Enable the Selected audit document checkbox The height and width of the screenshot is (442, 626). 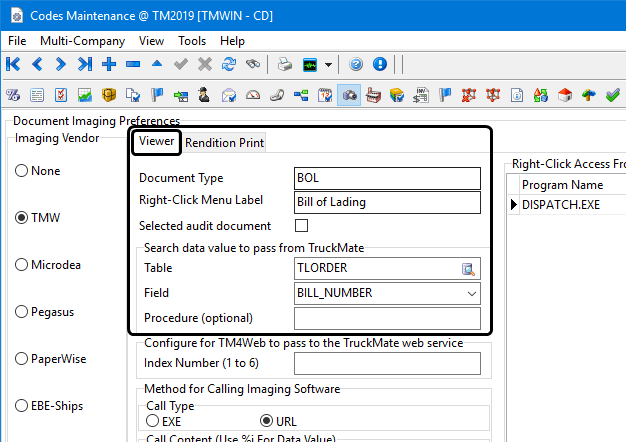coord(302,226)
